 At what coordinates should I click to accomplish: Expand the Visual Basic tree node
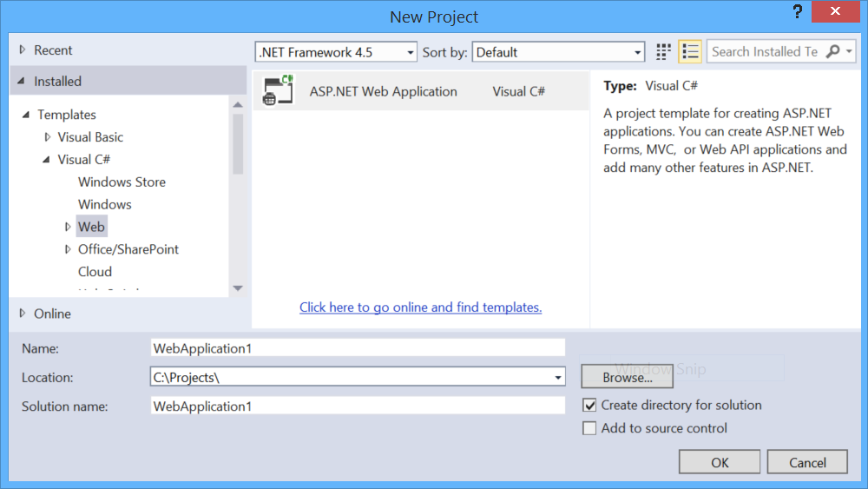[x=48, y=137]
